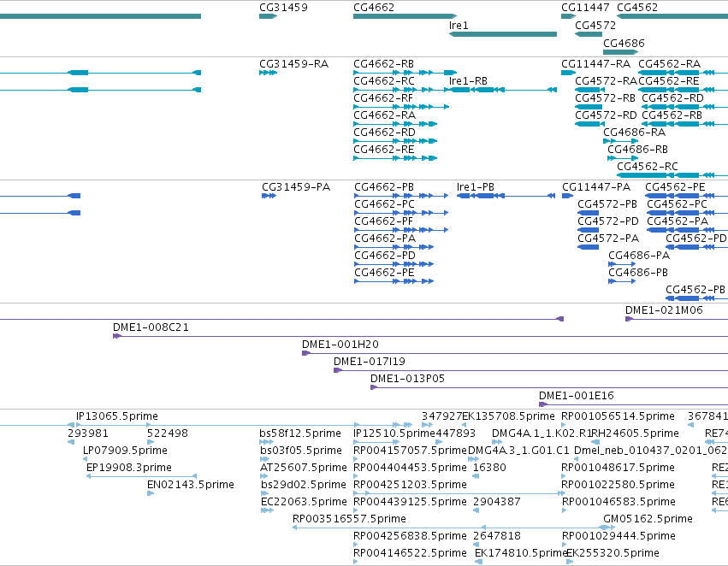Screen dimensions: 728x566
Task: Select EST GM05162.5prime
Action: click(607, 528)
